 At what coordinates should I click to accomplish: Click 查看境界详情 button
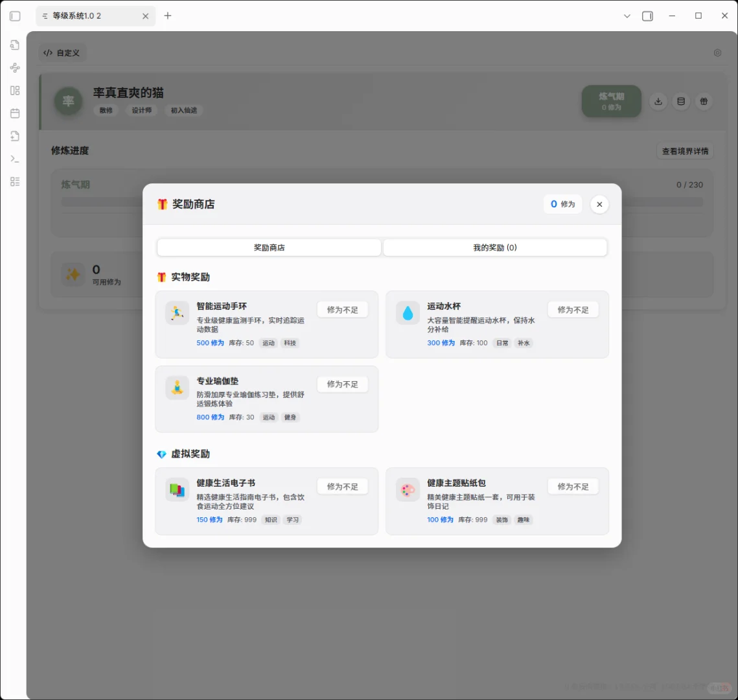685,150
